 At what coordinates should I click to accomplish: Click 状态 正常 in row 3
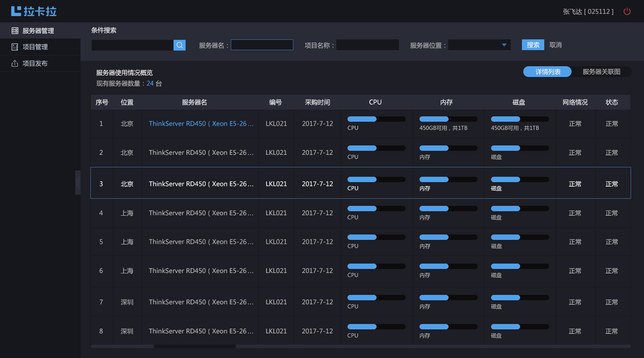(x=612, y=184)
